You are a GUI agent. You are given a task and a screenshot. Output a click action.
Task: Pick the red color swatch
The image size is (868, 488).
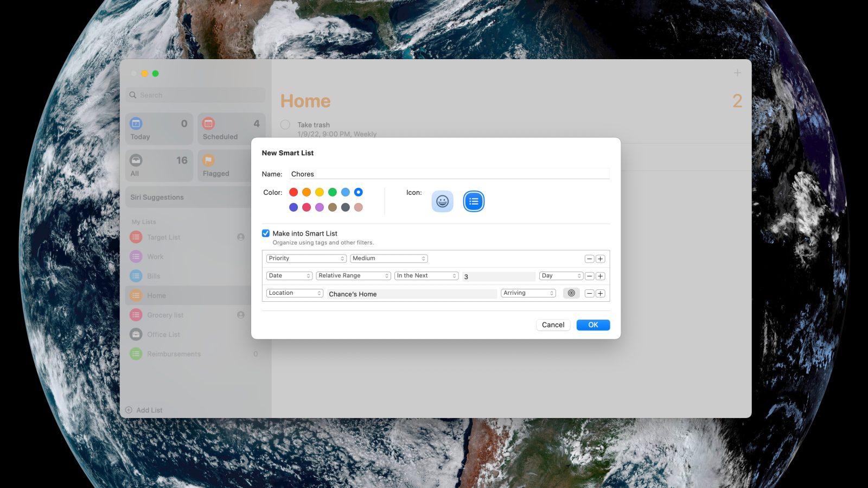(x=293, y=192)
